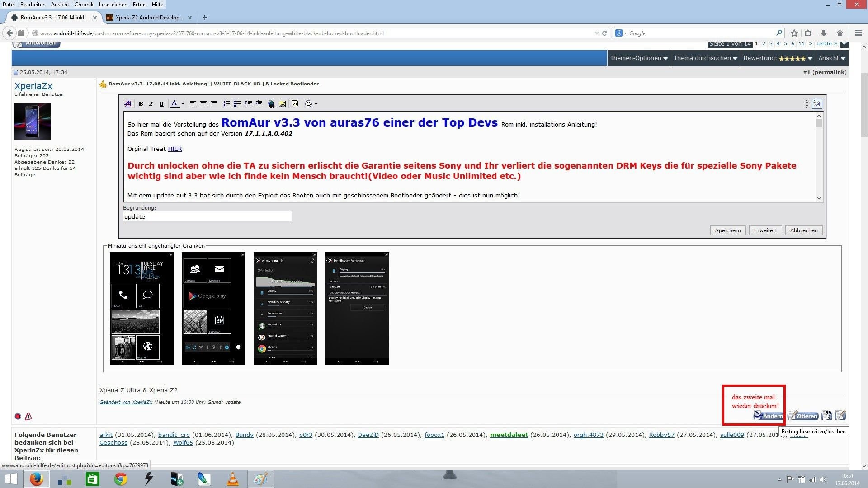Jump to last page via Letzte

(827, 44)
